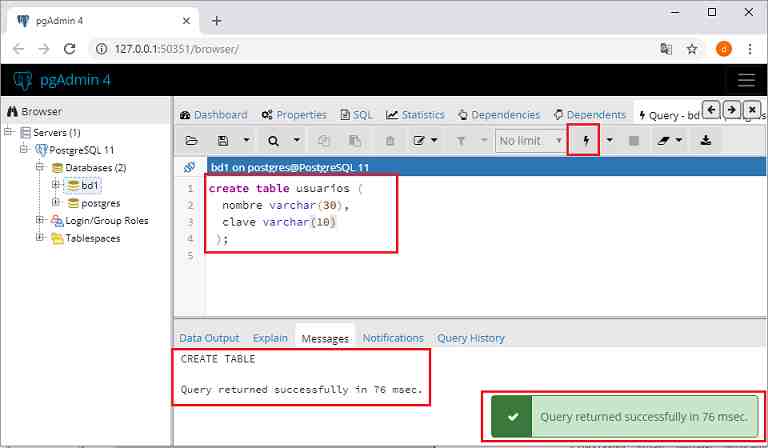768x448 pixels.
Task: Click the Download as CSV icon
Action: tap(705, 141)
